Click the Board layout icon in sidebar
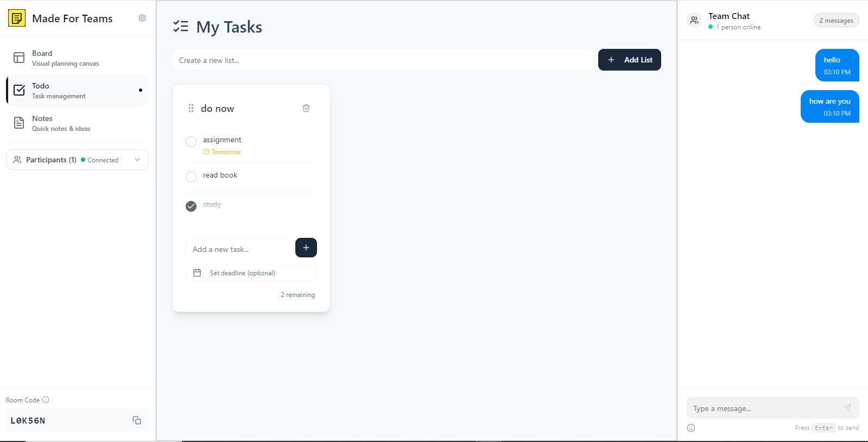868x442 pixels. (19, 58)
